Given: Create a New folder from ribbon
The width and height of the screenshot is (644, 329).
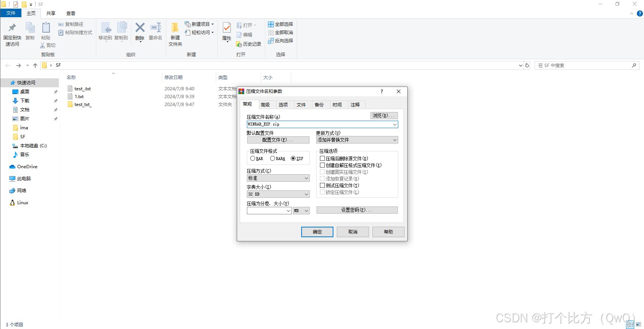Looking at the screenshot, I should click(x=175, y=34).
